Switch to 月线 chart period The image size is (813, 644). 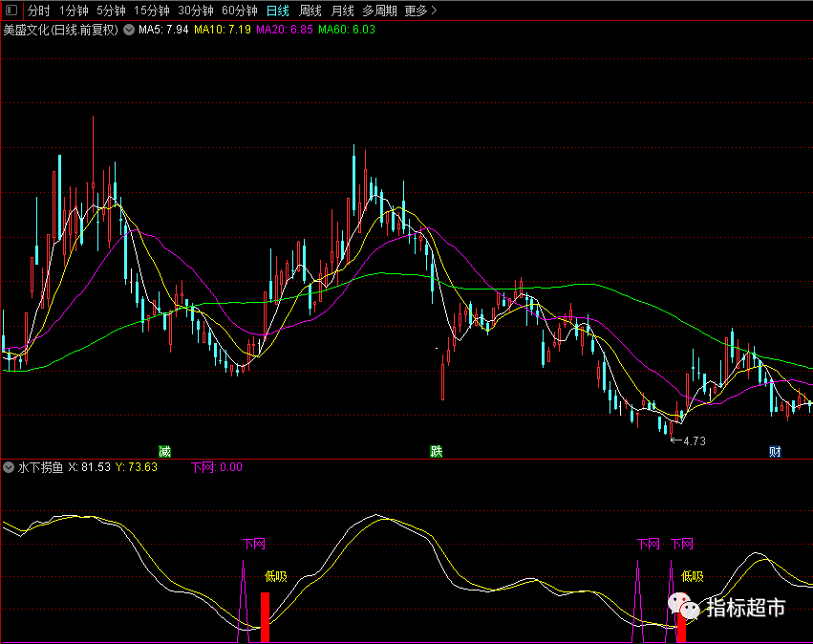[342, 11]
